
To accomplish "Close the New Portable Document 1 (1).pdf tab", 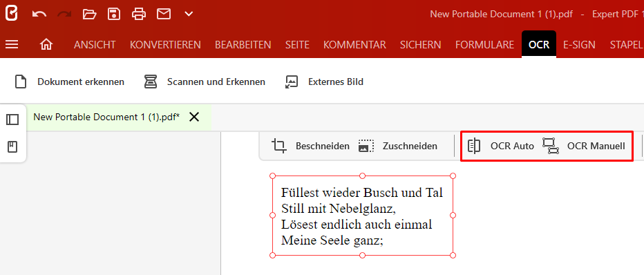I will [194, 117].
